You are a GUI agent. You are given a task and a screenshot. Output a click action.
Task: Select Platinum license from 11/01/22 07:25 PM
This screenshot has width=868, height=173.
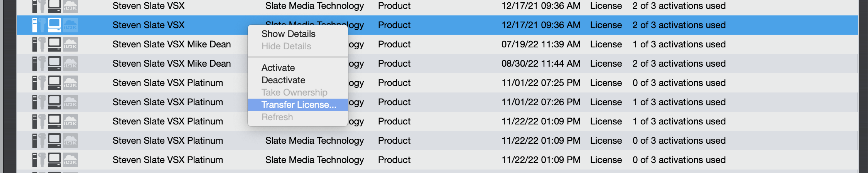[x=437, y=83]
